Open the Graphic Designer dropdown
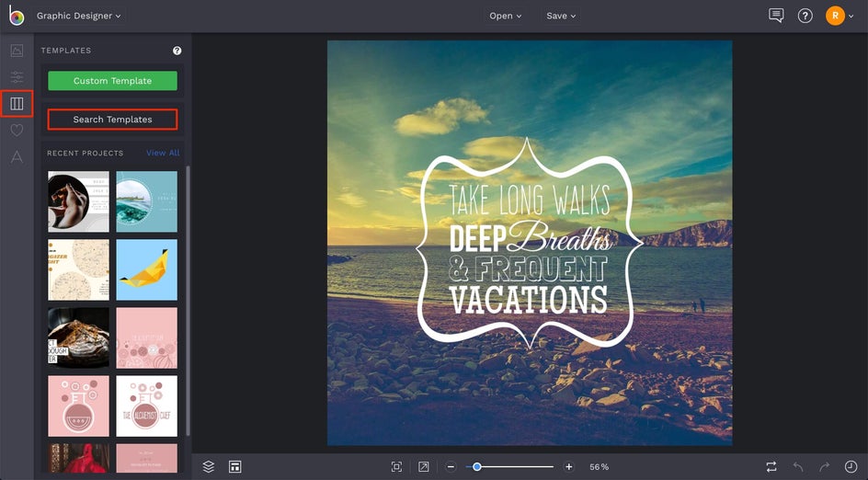The height and width of the screenshot is (480, 868). pyautogui.click(x=78, y=16)
